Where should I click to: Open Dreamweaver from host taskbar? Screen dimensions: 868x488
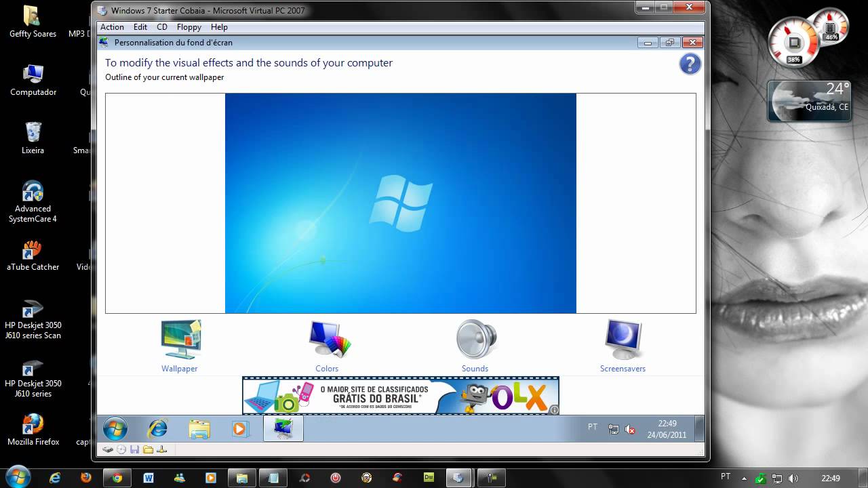click(x=429, y=477)
